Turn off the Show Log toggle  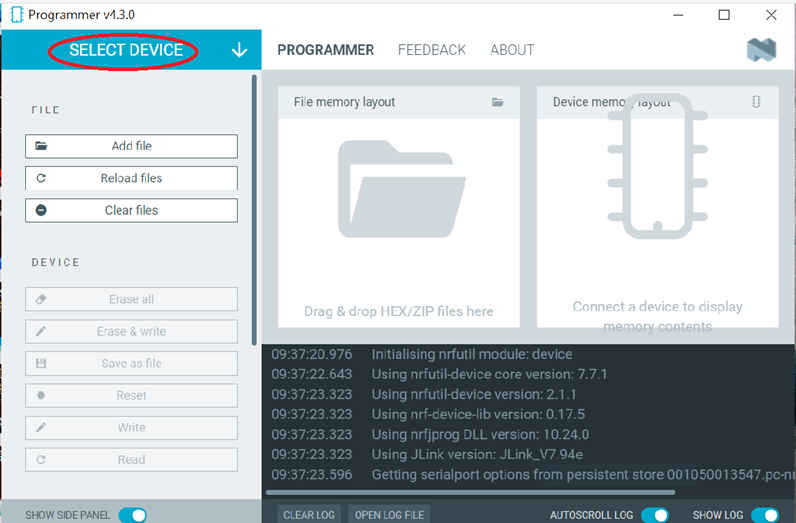pyautogui.click(x=764, y=515)
